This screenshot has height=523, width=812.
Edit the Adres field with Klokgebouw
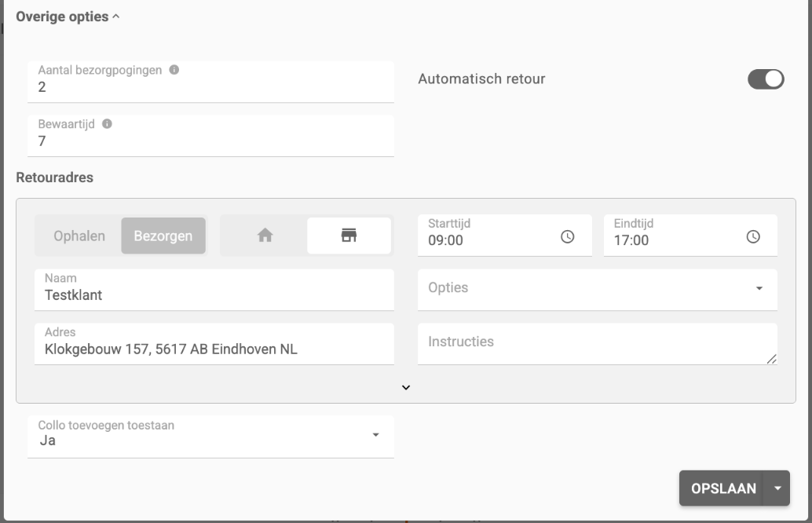(x=214, y=344)
